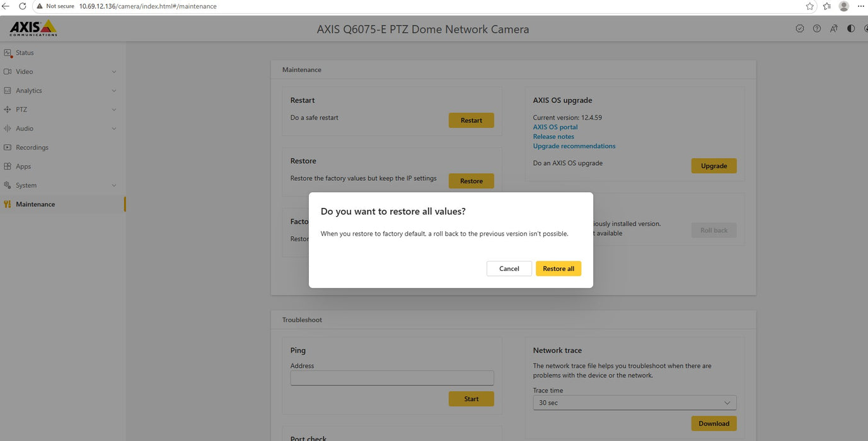Click the Do a safe restart text
The image size is (868, 441).
pyautogui.click(x=315, y=118)
